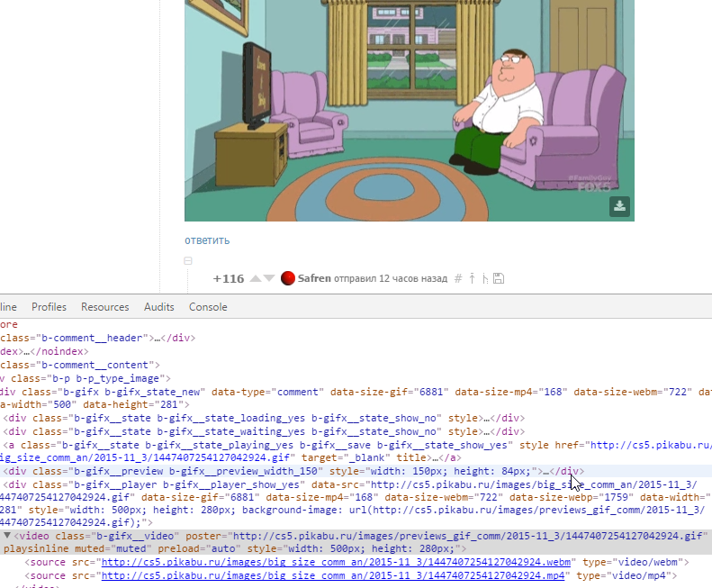Select the b-gifx_state_new div row

coord(356,398)
